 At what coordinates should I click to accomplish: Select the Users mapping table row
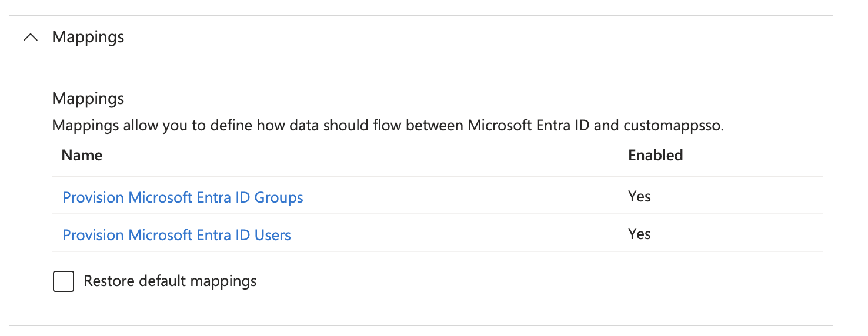[x=438, y=233]
